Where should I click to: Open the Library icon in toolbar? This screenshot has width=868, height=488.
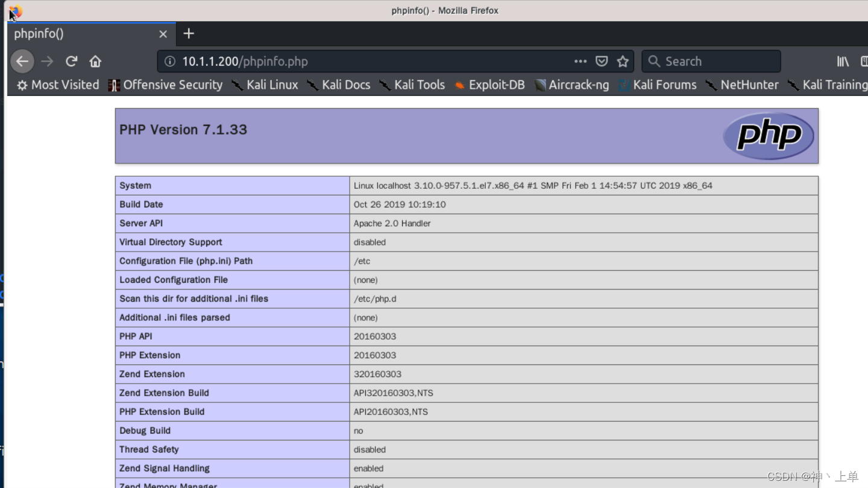843,61
